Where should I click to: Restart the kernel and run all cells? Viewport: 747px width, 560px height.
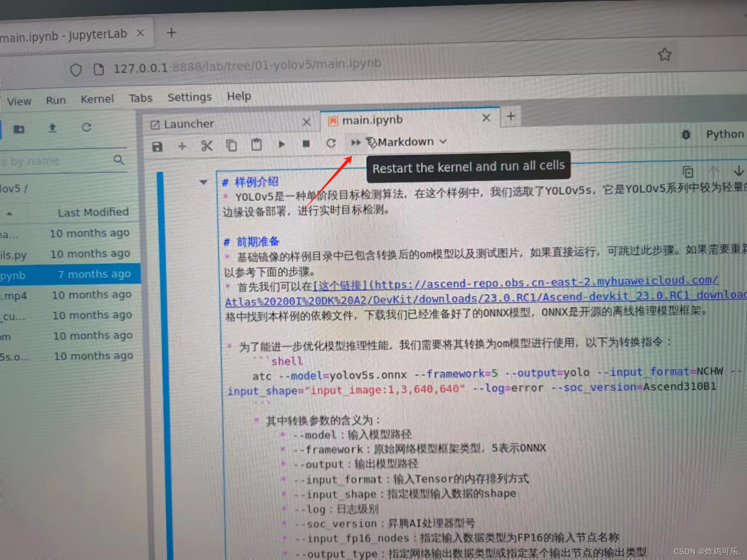click(x=356, y=143)
